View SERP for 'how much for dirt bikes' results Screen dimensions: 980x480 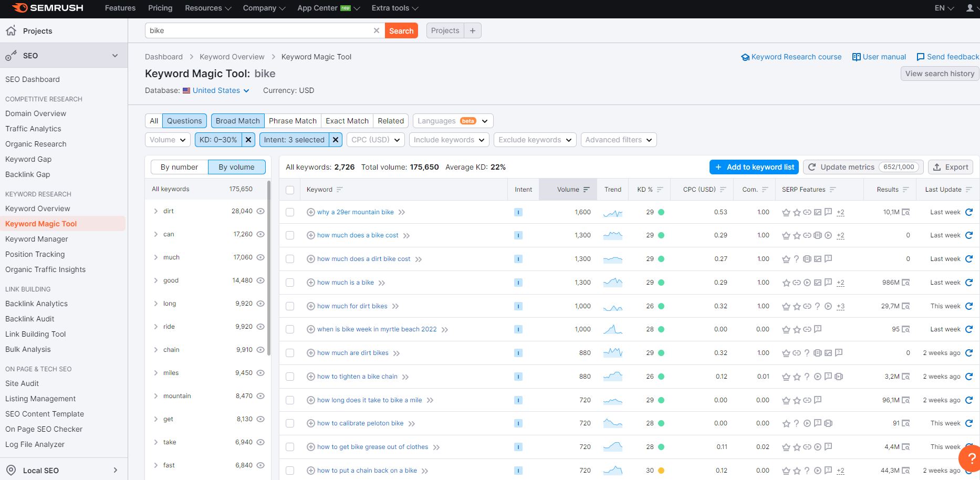click(x=905, y=306)
